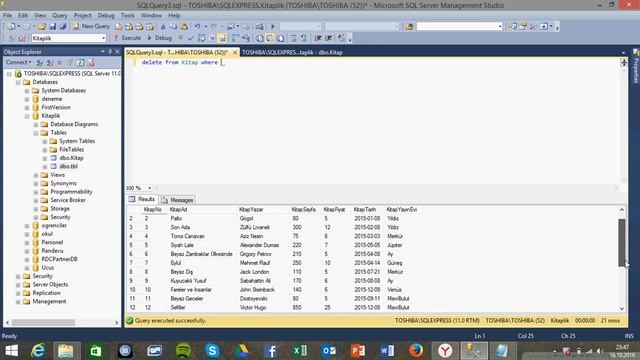Viewport: 640px width, 360px height.
Task: Click the Parse checkmark icon
Action: click(190, 38)
